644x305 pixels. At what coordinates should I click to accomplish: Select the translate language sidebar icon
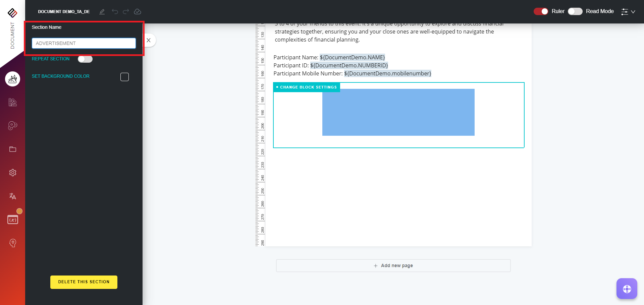click(x=12, y=196)
